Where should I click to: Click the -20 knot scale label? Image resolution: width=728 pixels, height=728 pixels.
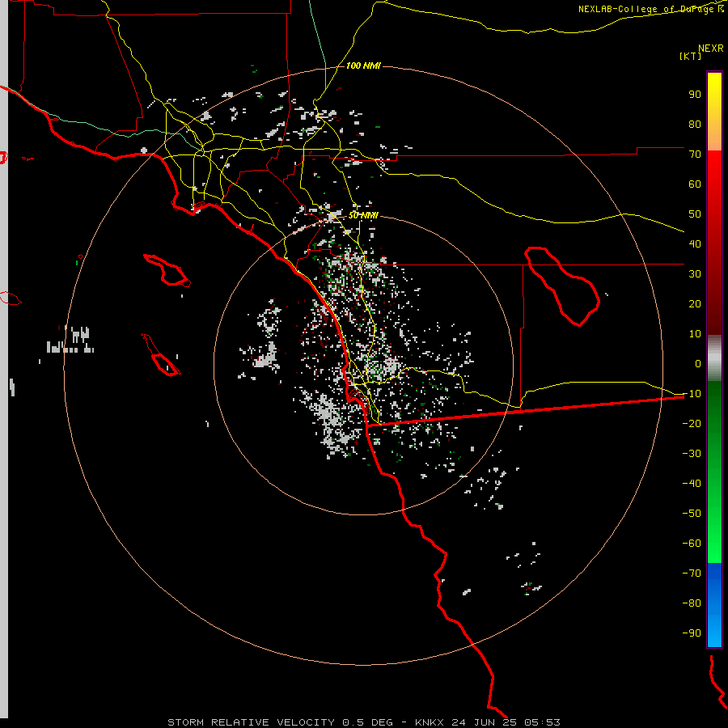[692, 423]
